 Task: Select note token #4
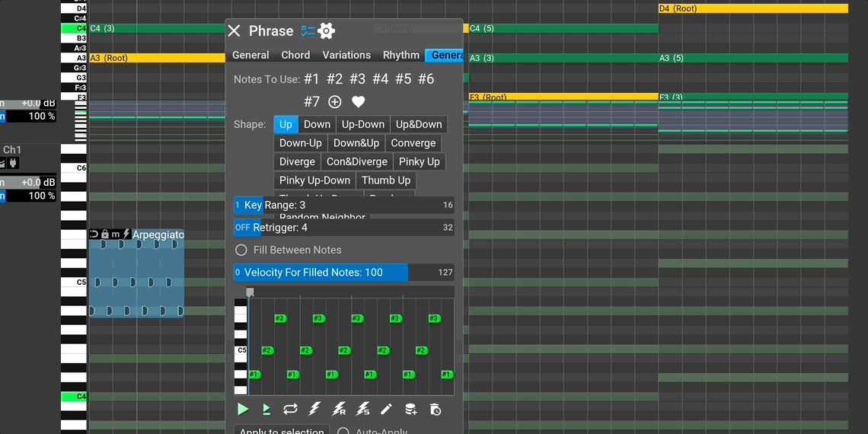(380, 79)
